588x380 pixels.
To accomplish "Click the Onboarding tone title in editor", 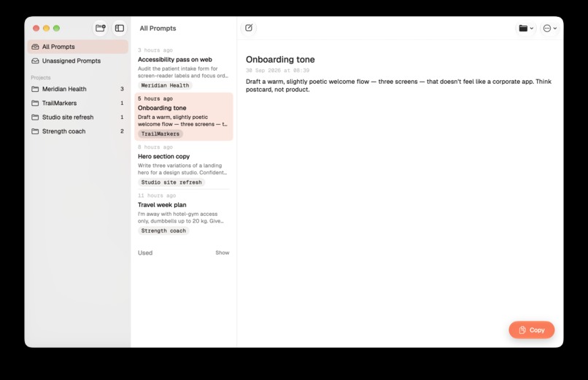I will click(x=280, y=60).
